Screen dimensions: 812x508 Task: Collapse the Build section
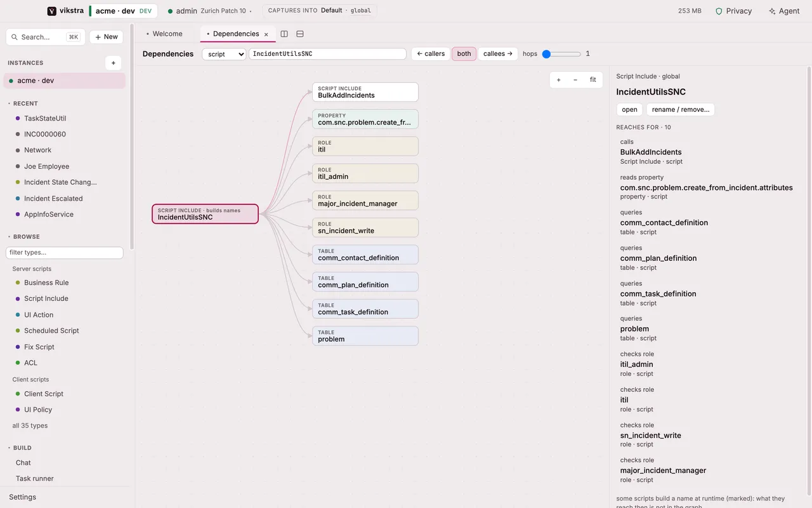[20, 448]
